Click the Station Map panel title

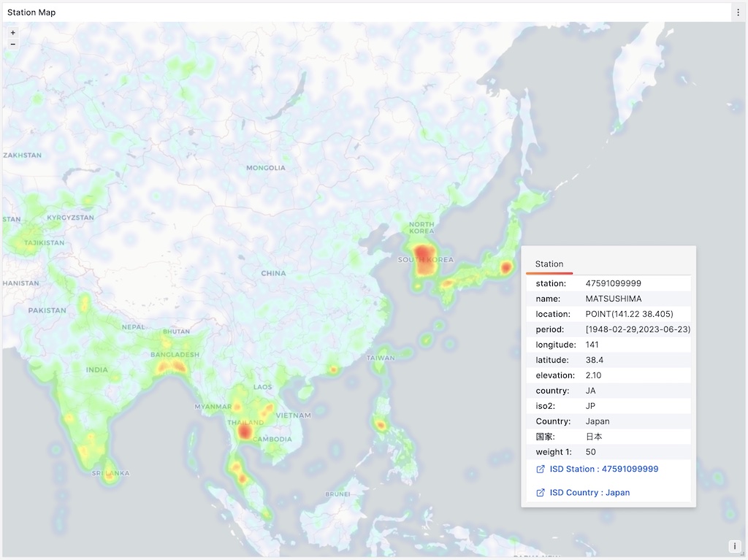click(31, 12)
